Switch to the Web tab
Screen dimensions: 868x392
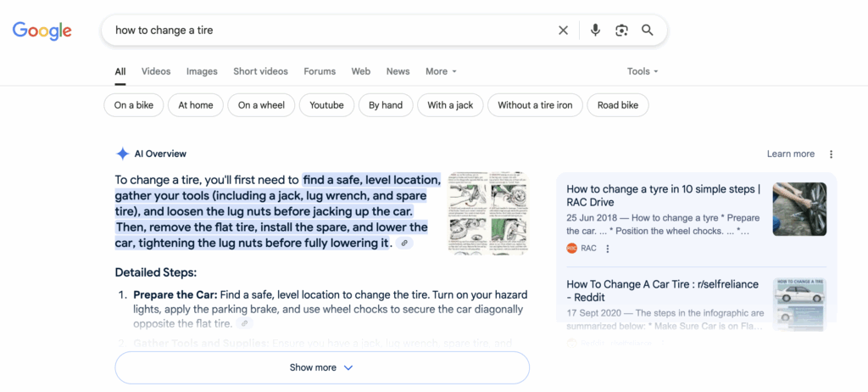[x=361, y=71]
